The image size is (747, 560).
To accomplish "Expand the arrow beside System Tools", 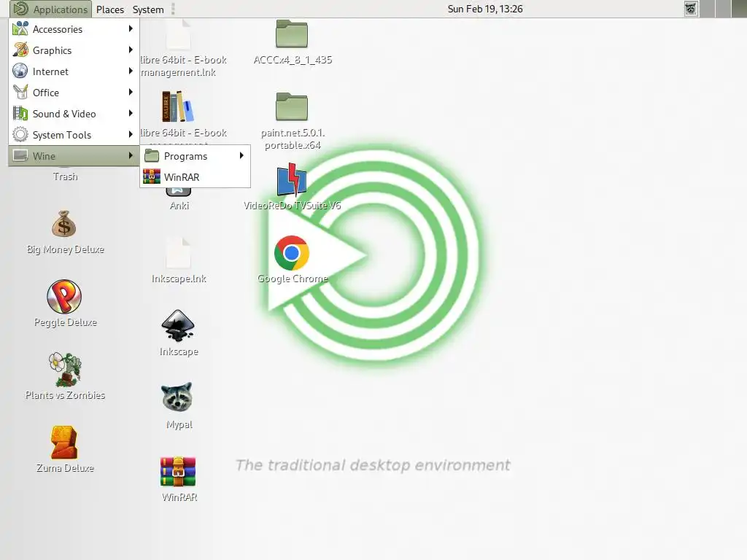I will pos(131,134).
